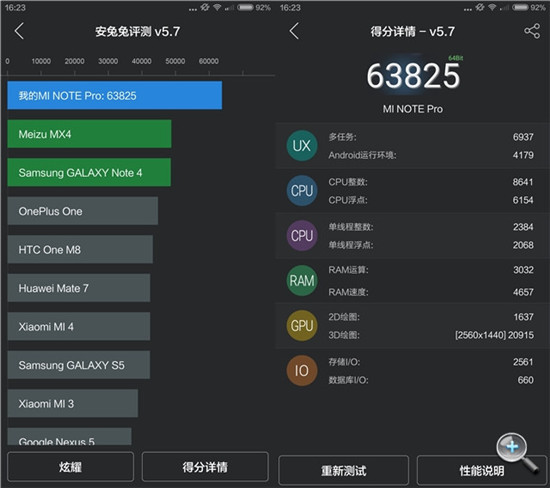The image size is (550, 488).
Task: Click the RAM运算 score 3032
Action: (523, 270)
